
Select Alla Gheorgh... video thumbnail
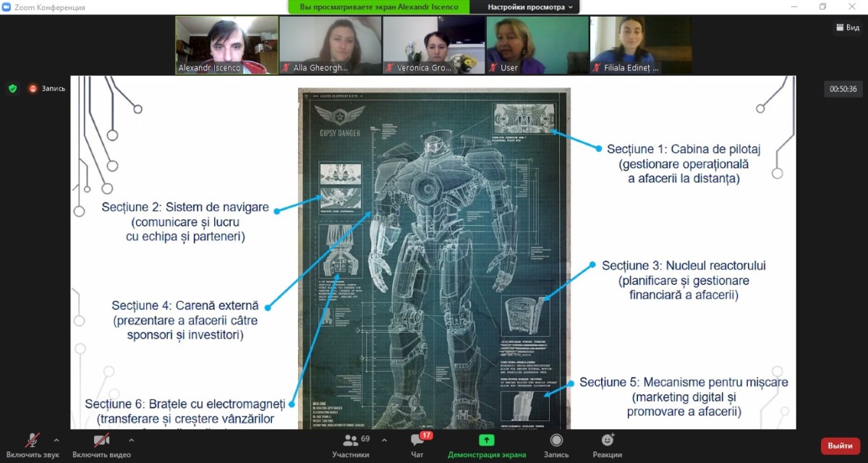click(x=331, y=45)
